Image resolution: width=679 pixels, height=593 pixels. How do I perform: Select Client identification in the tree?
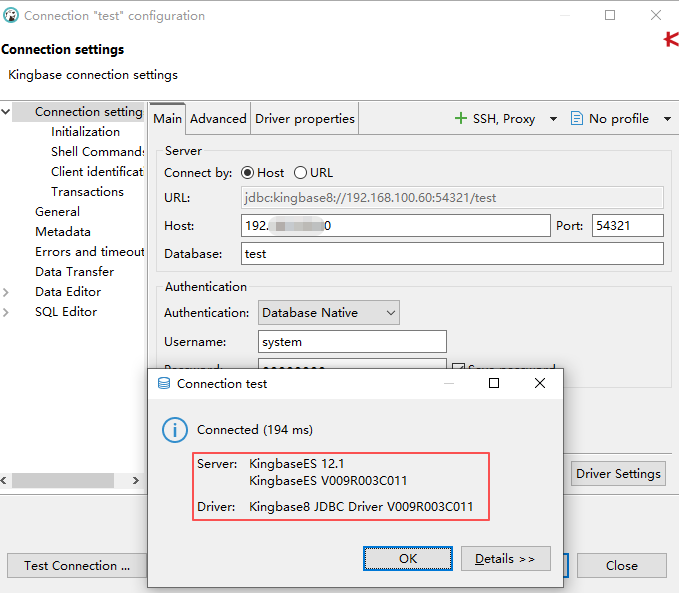(97, 172)
